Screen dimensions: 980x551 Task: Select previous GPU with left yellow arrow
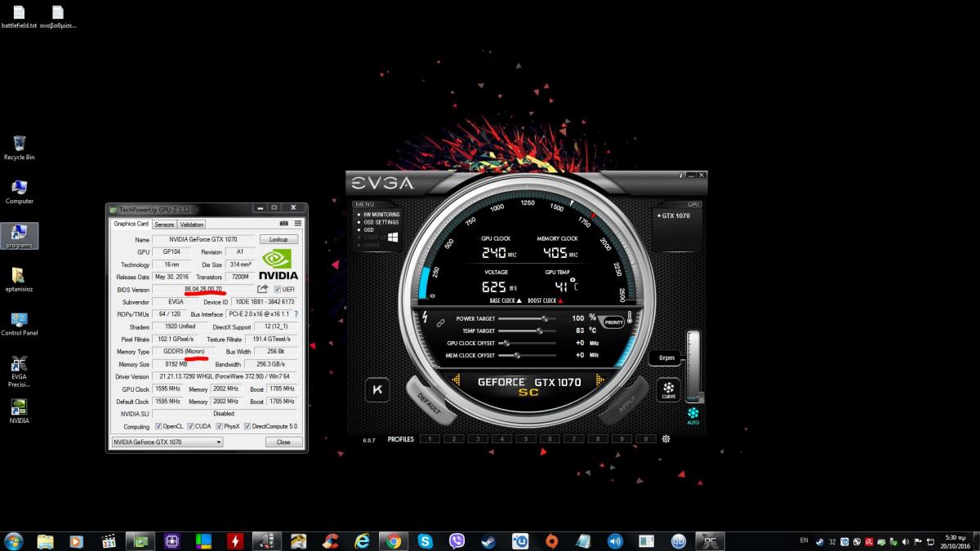[x=457, y=380]
